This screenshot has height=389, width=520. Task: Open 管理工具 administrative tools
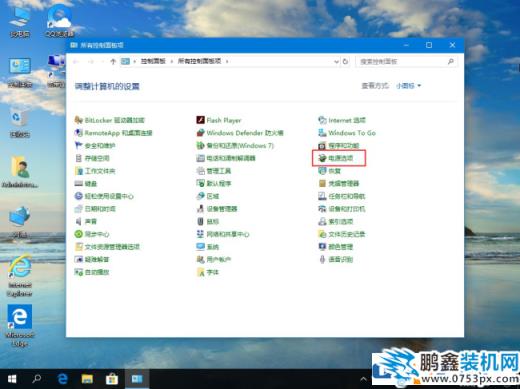click(x=214, y=171)
